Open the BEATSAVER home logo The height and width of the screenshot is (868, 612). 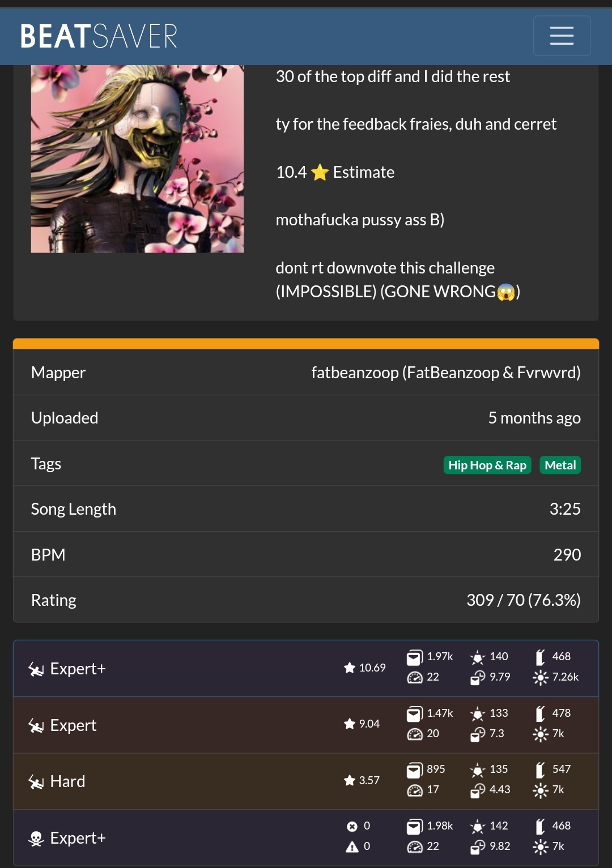coord(97,36)
